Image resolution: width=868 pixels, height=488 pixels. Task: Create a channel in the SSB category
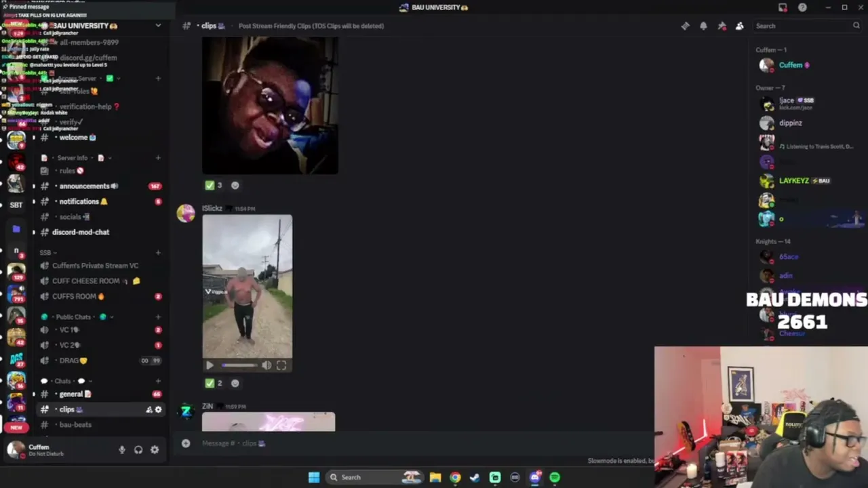point(158,252)
